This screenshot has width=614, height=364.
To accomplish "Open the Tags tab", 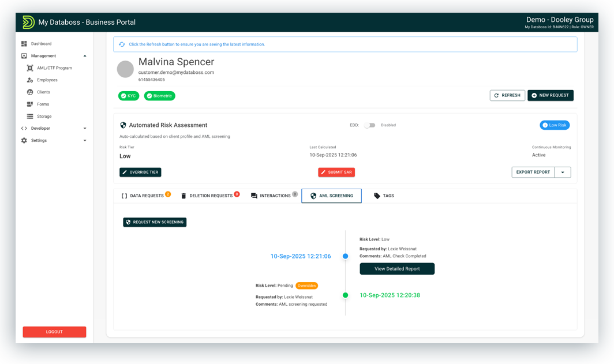I will [x=384, y=196].
